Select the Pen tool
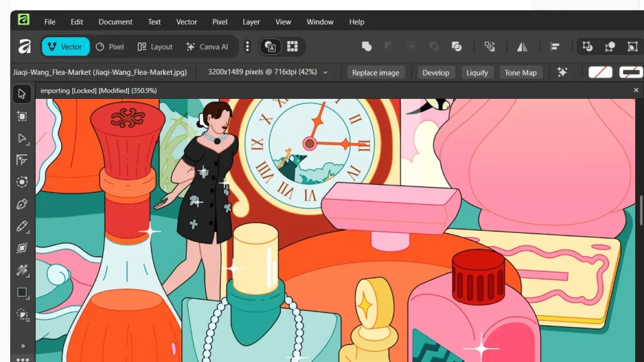The height and width of the screenshot is (362, 644). 22,204
